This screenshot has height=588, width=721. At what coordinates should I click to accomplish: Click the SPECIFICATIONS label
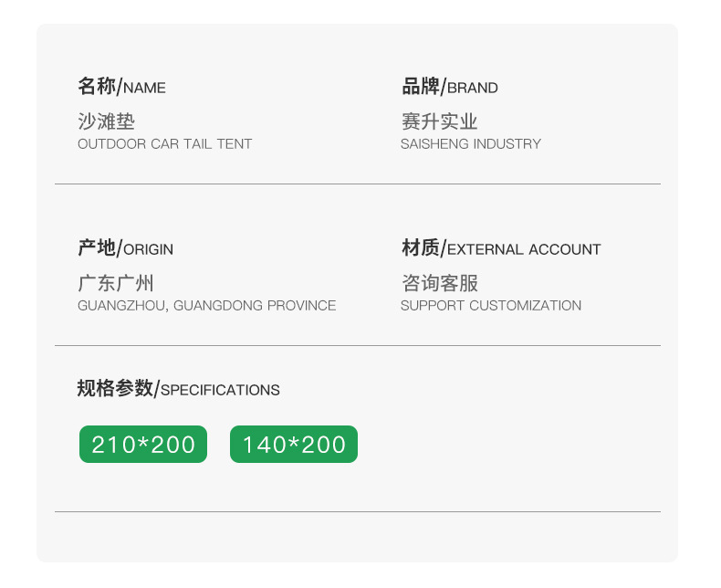pos(220,391)
